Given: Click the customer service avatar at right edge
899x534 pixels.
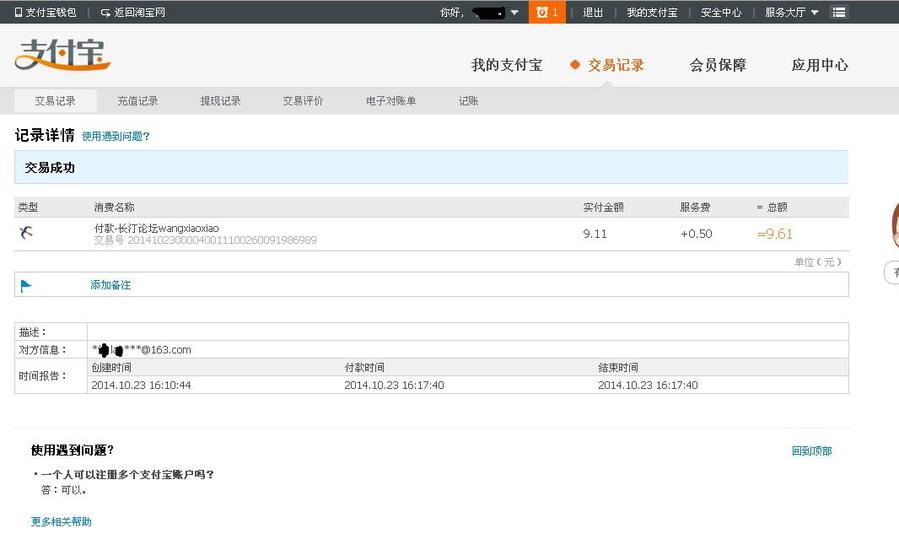Looking at the screenshot, I should 894,225.
